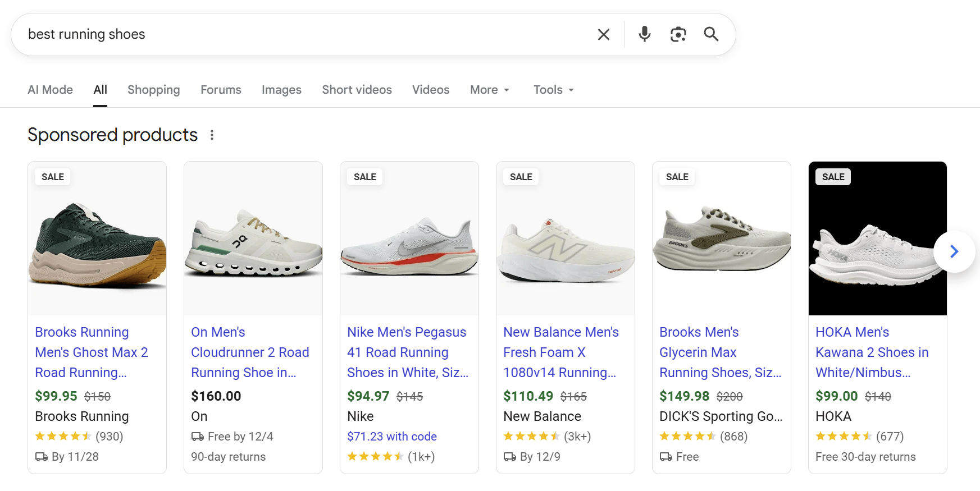Open Brooks Running Men's Ghost Max 2 link

point(92,352)
